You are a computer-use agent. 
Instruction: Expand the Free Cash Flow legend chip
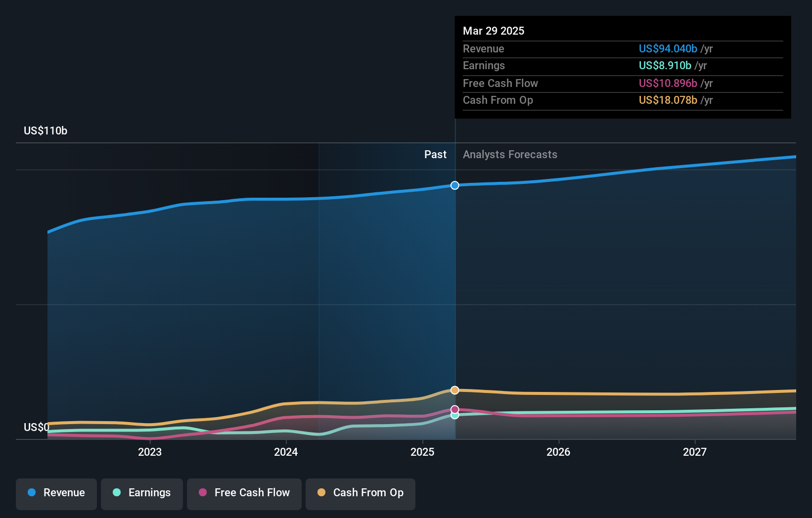(x=244, y=493)
